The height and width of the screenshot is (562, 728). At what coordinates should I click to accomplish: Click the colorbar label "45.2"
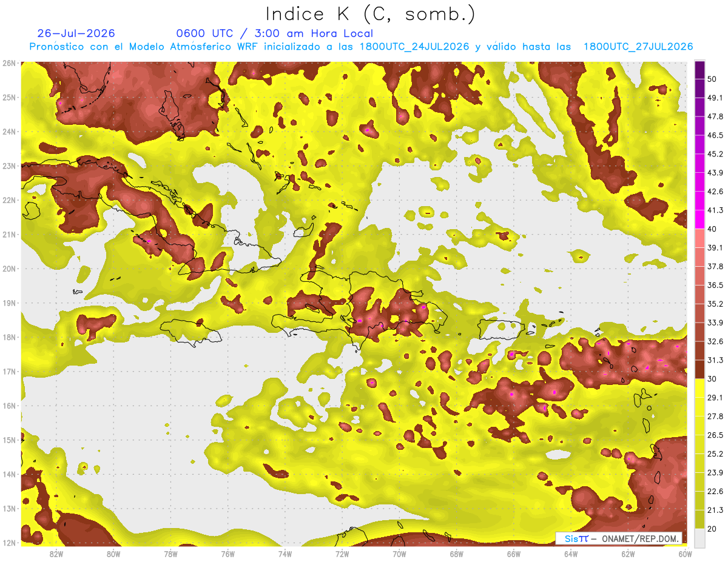point(715,154)
